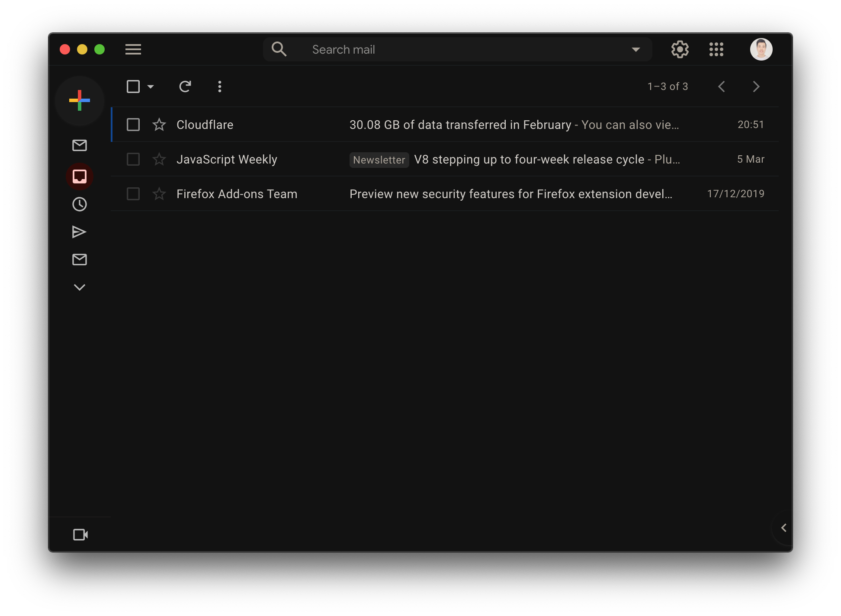Screen dimensions: 841x616
Task: Check the select-all checkbox in toolbar
Action: (x=133, y=87)
